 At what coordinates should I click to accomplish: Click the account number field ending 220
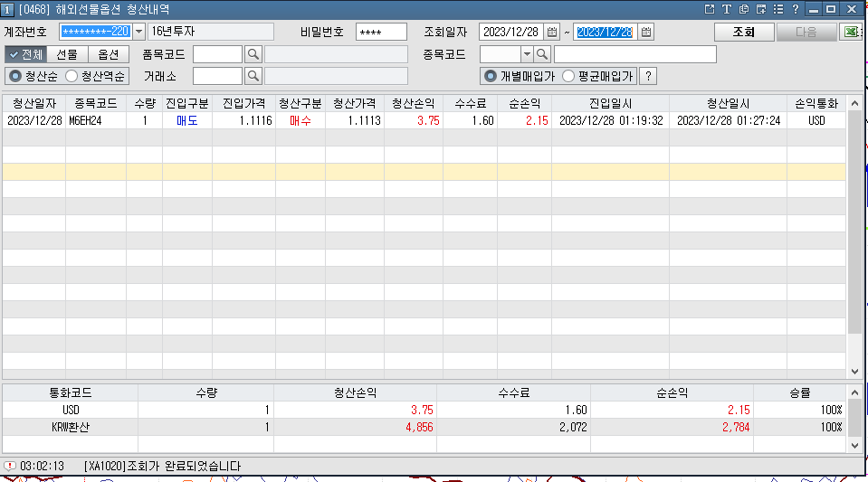pos(96,32)
